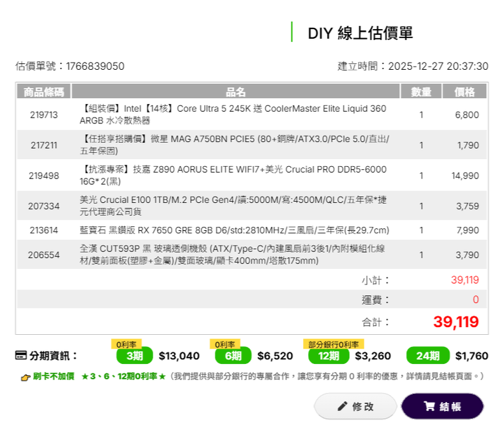The image size is (504, 435).
Task: Click the $13,040 installment amount
Action: coord(179,356)
